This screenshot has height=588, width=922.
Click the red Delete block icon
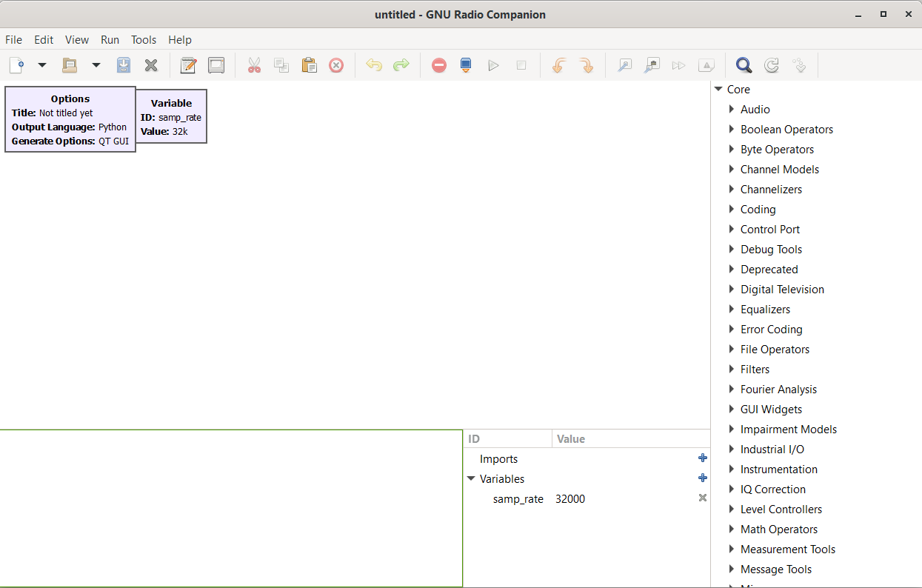coord(336,65)
